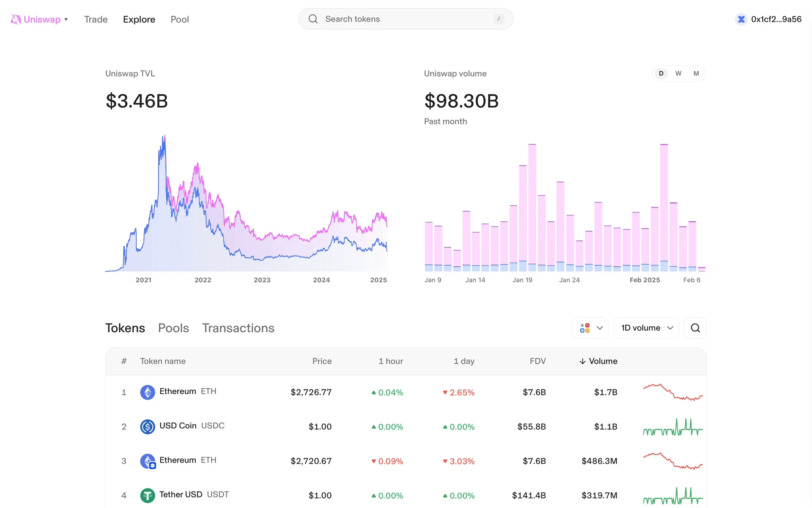The height and width of the screenshot is (508, 812).
Task: Click the Tether USD token icon
Action: point(147,495)
